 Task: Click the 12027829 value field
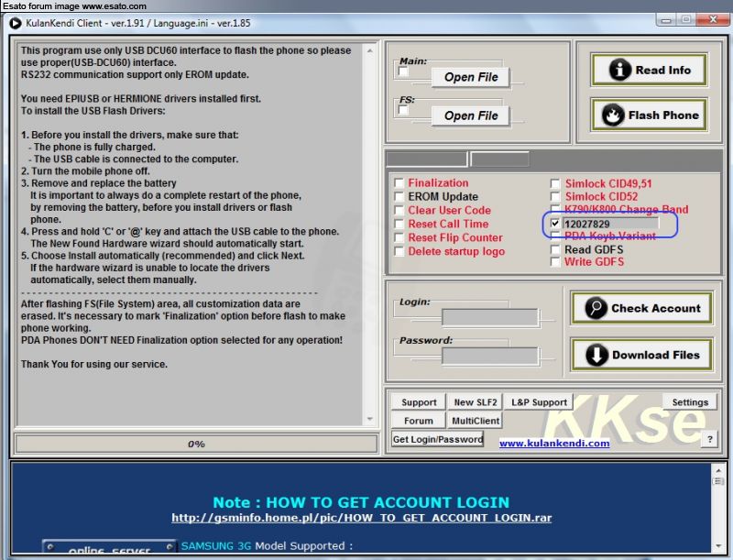pyautogui.click(x=611, y=224)
